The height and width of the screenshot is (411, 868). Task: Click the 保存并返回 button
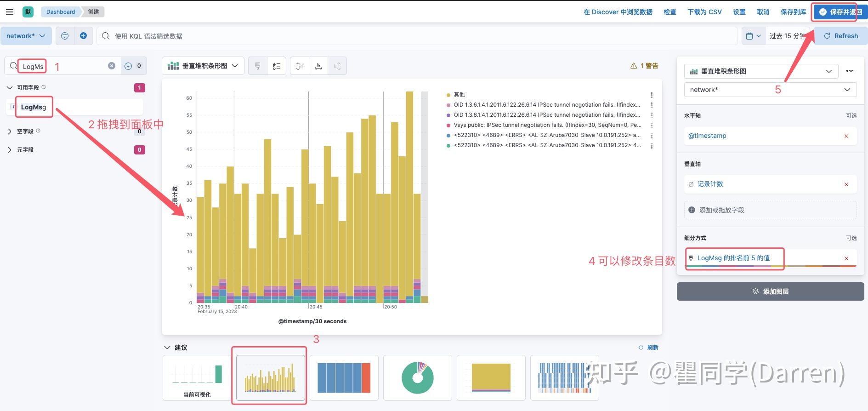(x=840, y=12)
